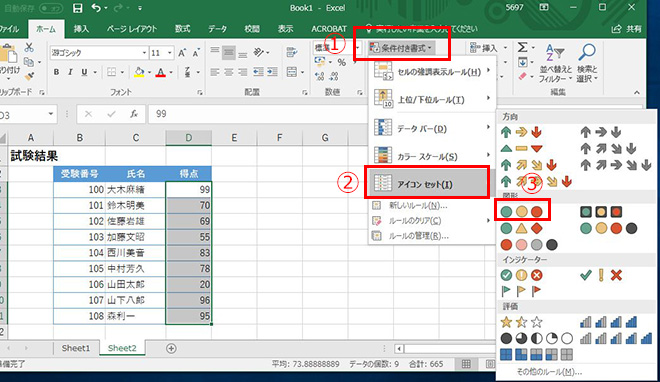Choose the three colored arrows icon set
This screenshot has height=382, width=660.
coord(521,133)
